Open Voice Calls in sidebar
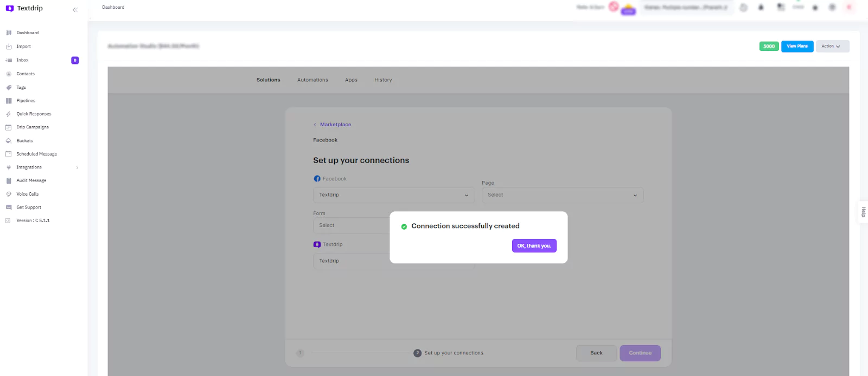The height and width of the screenshot is (376, 868). click(27, 194)
